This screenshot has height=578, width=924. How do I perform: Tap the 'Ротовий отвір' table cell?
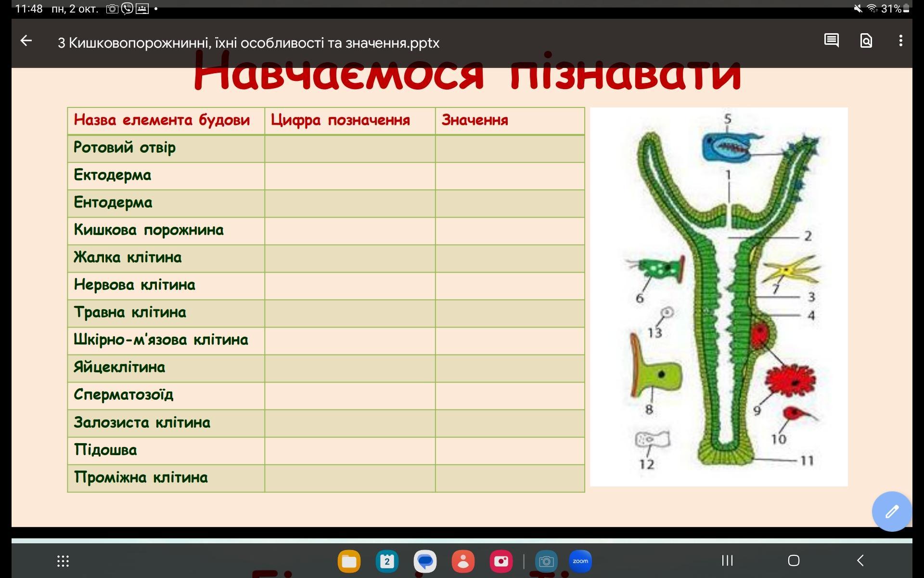(x=166, y=148)
